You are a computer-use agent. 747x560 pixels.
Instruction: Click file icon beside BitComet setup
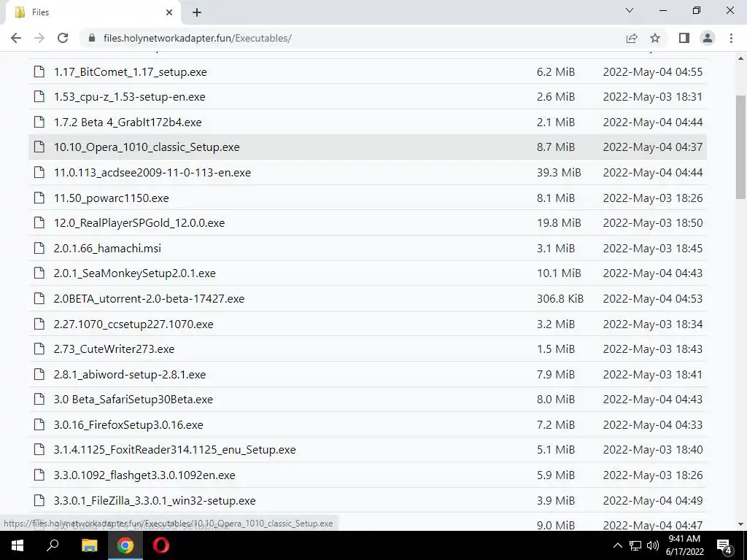[x=39, y=71]
